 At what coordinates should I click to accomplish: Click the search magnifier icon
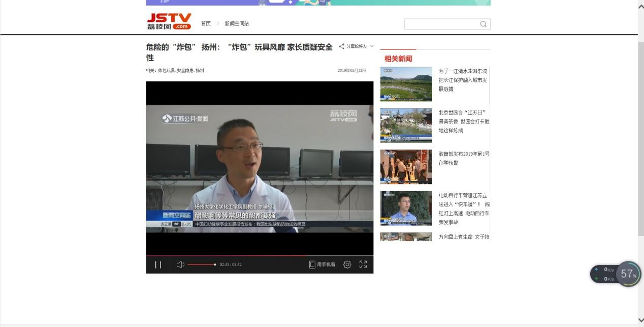483,24
